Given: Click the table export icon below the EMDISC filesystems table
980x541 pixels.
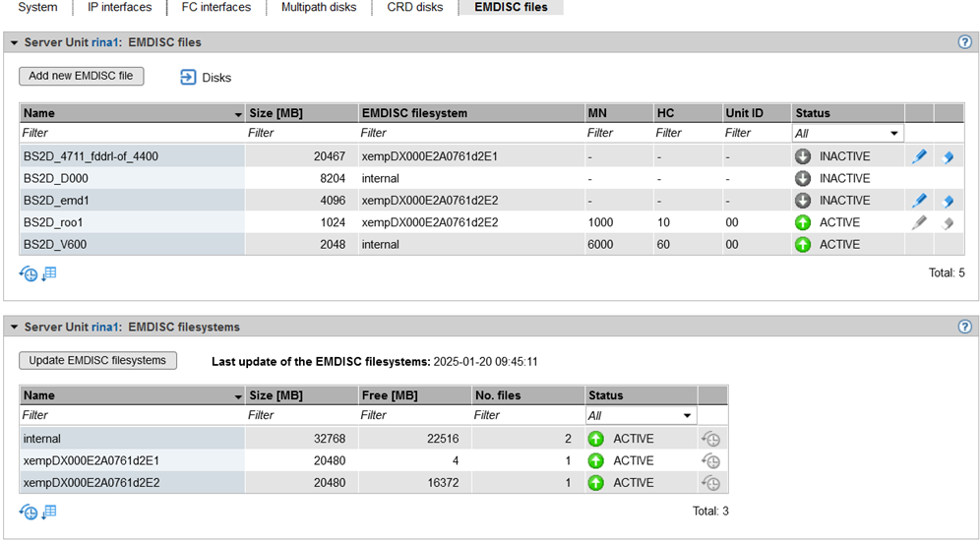Looking at the screenshot, I should pos(49,511).
